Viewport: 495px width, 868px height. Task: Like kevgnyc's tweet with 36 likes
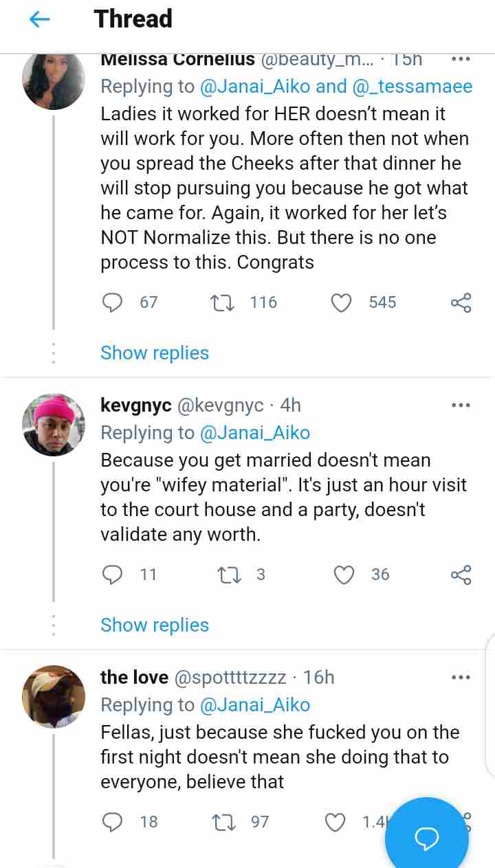pos(344,575)
